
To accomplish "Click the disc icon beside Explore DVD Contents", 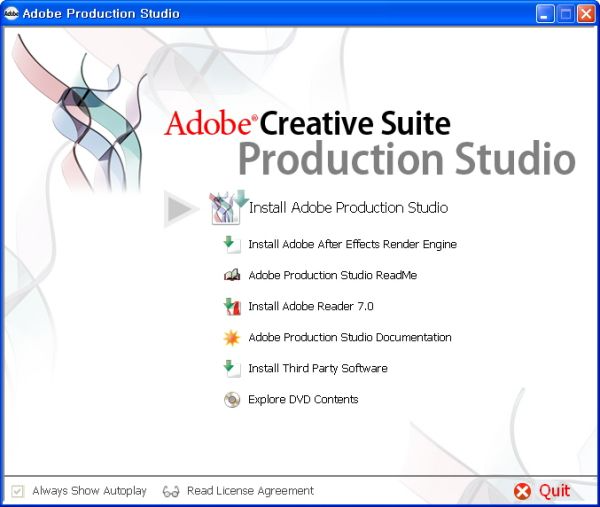I will point(232,399).
